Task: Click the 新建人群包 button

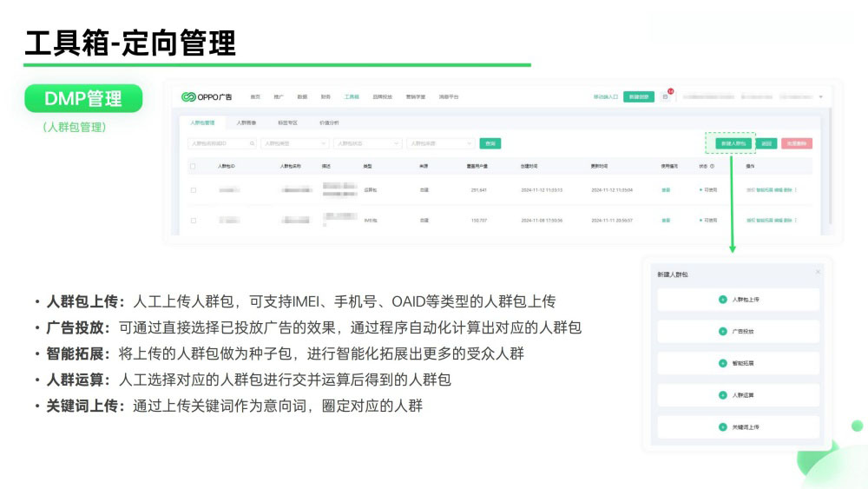Action: click(x=734, y=143)
